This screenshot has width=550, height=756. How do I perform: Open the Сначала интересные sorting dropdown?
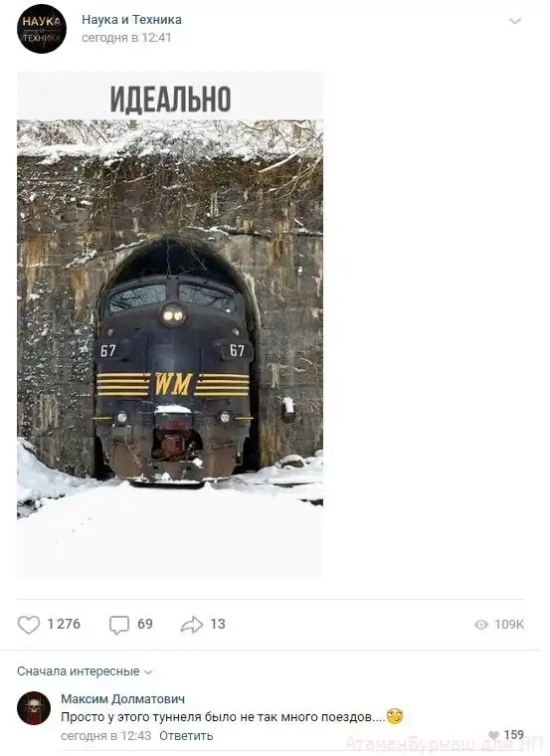click(x=85, y=671)
